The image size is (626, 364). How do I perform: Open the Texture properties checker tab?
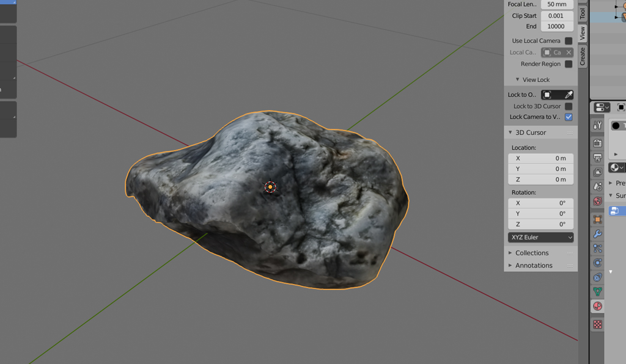(x=597, y=324)
